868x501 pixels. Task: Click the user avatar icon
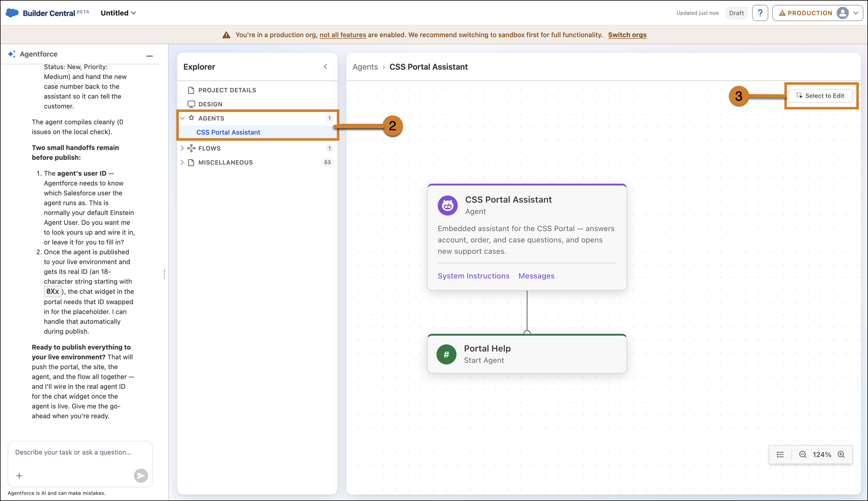843,13
